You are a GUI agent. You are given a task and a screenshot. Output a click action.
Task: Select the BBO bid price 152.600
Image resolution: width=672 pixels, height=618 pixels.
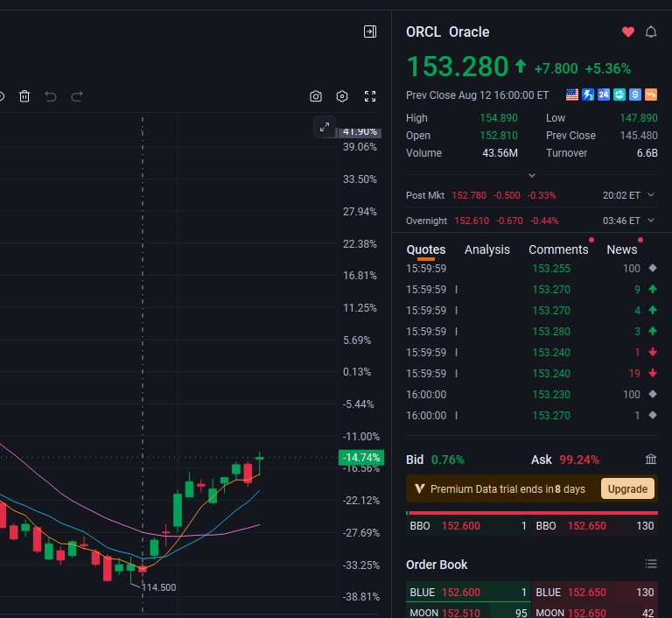pos(461,526)
